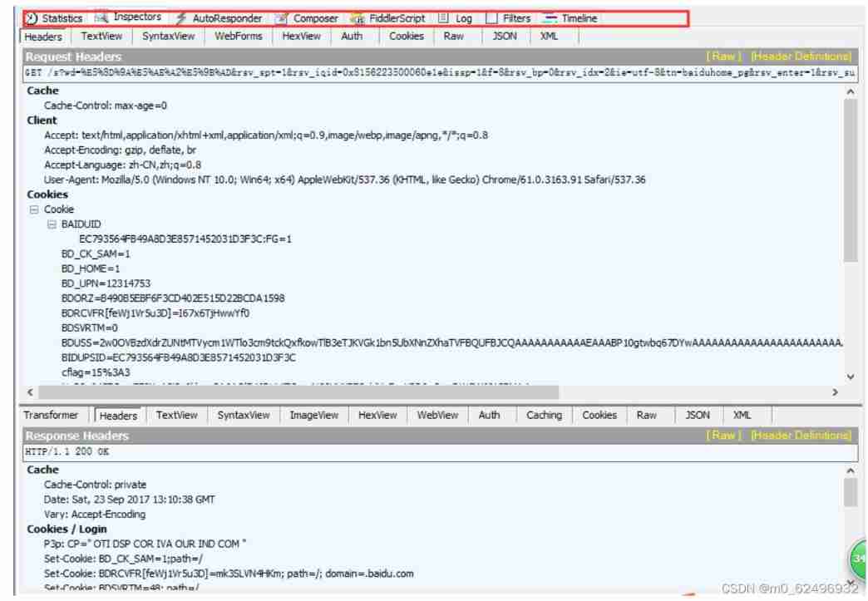Select the WebView response tab
This screenshot has width=868, height=601.
click(437, 415)
